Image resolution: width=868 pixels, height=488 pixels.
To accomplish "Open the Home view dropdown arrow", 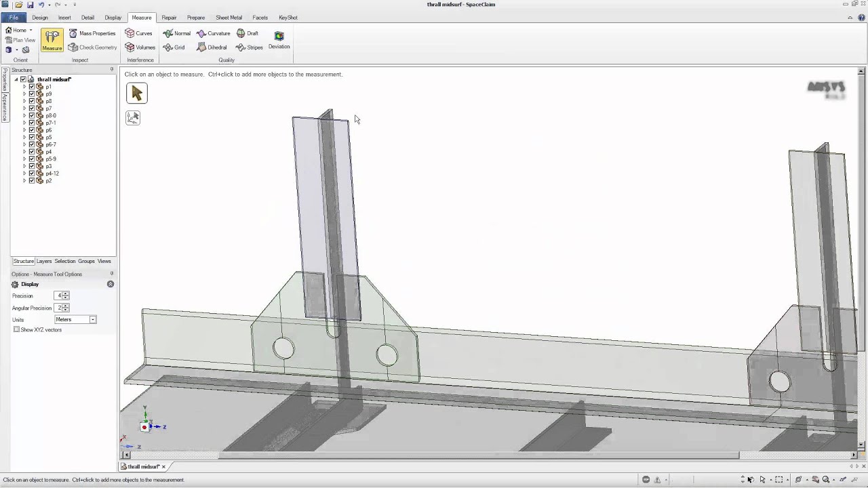I will [x=31, y=30].
